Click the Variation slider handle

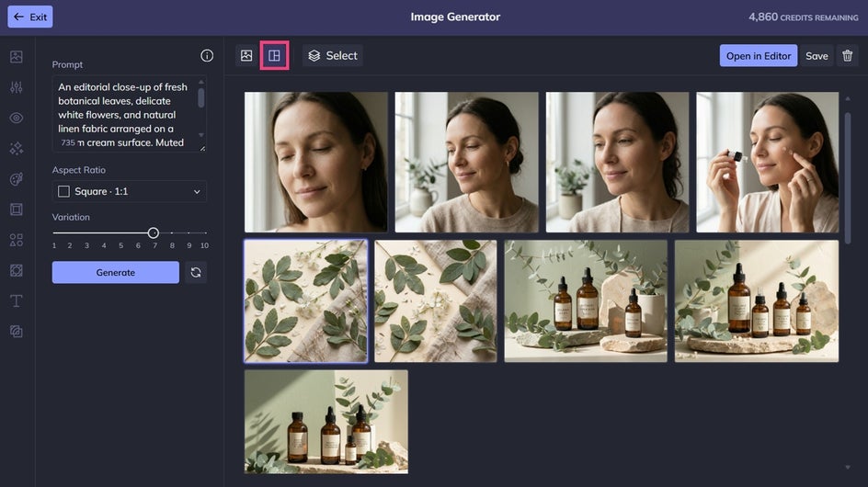coord(154,233)
